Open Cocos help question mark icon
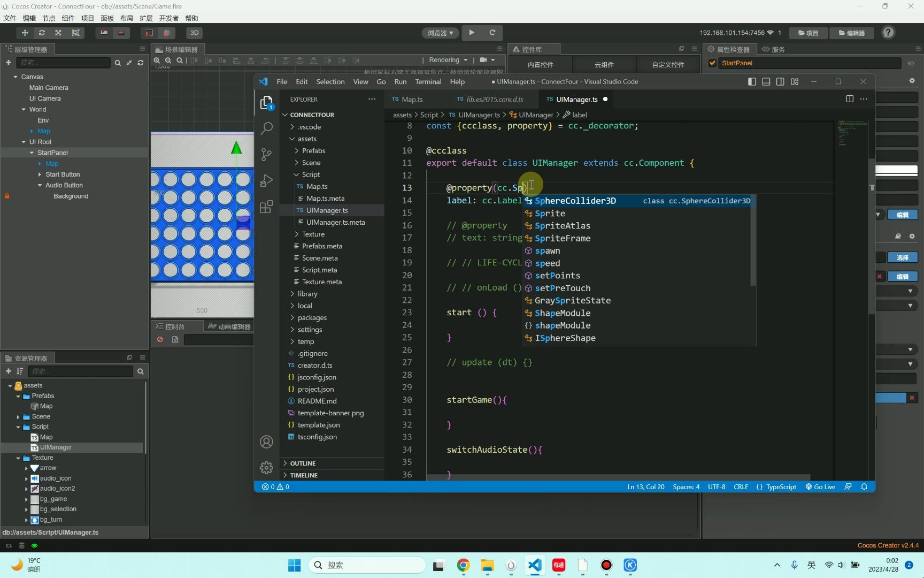This screenshot has height=578, width=924. coord(888,33)
